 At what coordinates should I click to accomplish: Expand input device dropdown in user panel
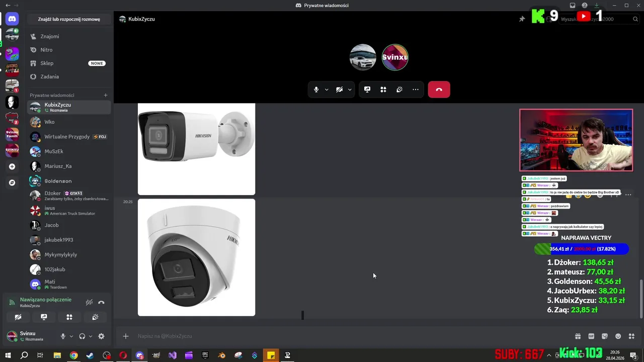pos(71,336)
